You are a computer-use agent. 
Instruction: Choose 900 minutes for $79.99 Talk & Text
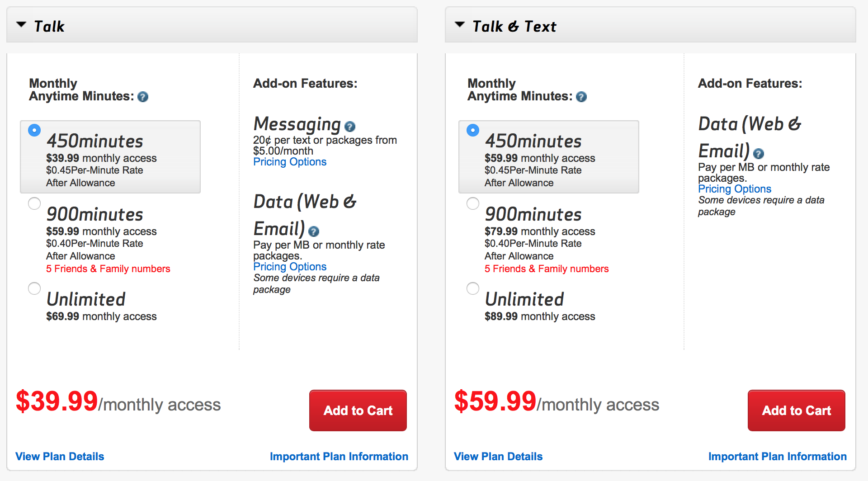pyautogui.click(x=473, y=203)
